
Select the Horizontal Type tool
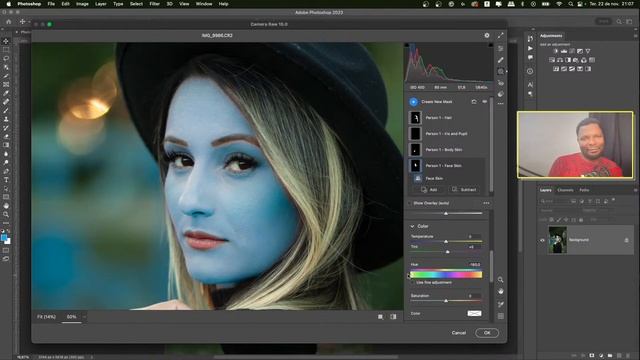click(6, 180)
